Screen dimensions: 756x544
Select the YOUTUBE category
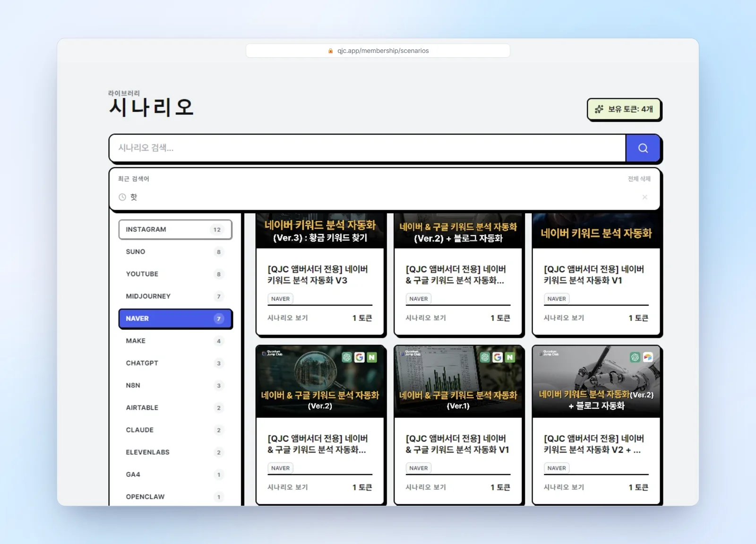coord(175,274)
